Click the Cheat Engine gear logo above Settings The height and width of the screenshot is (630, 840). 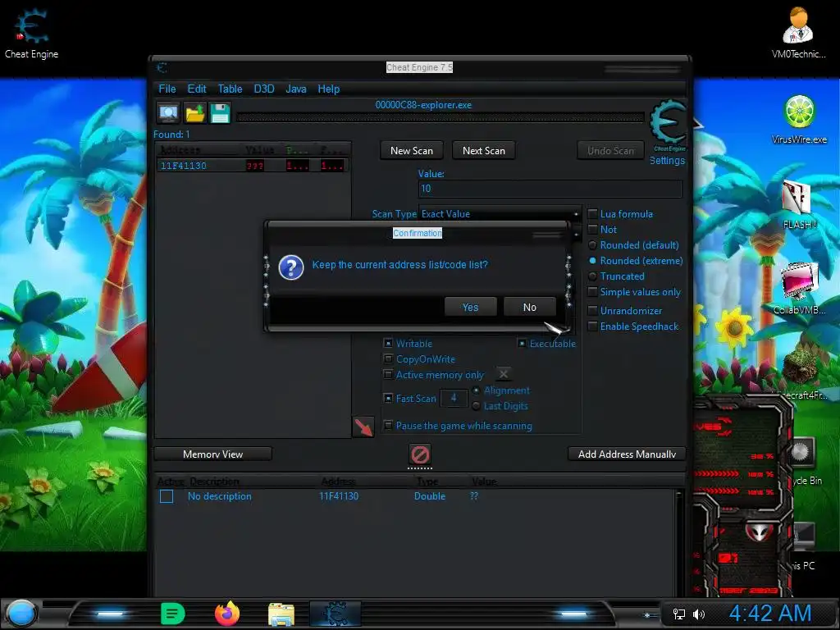[x=667, y=124]
